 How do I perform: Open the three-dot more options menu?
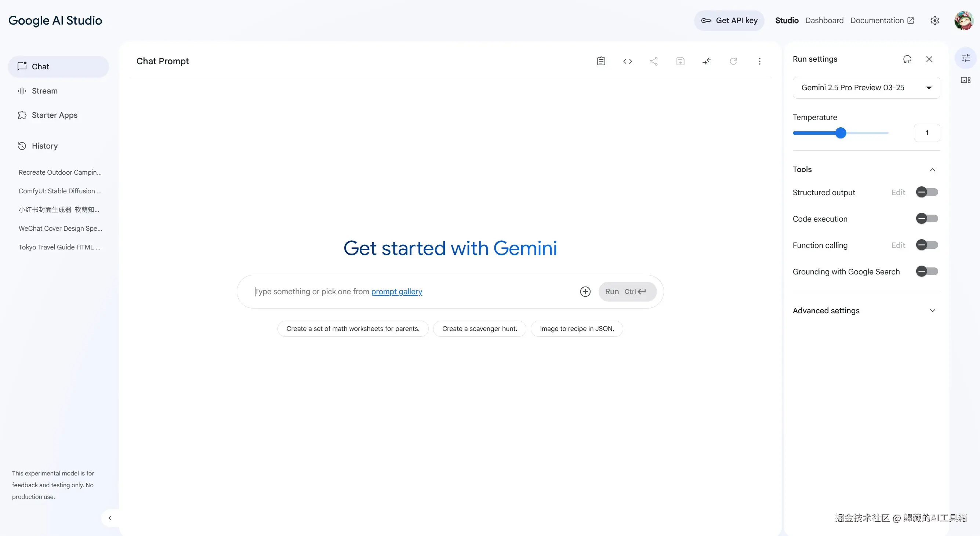tap(759, 61)
